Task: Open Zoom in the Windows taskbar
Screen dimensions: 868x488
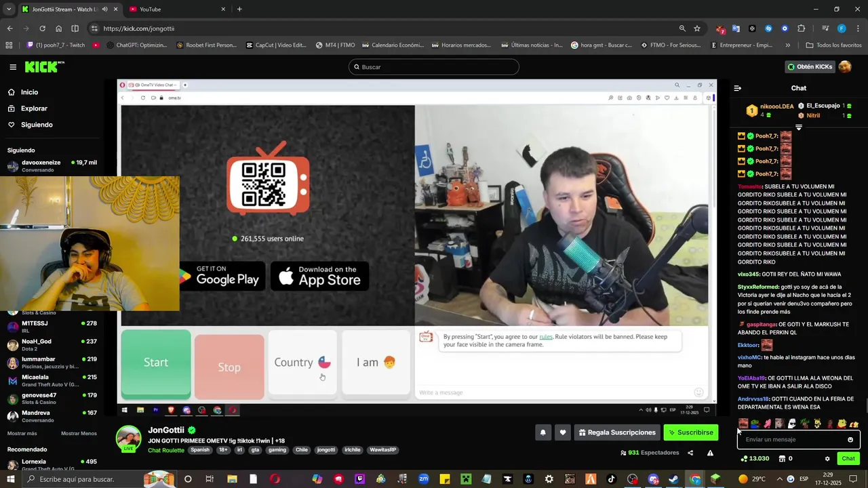Action: [423, 479]
